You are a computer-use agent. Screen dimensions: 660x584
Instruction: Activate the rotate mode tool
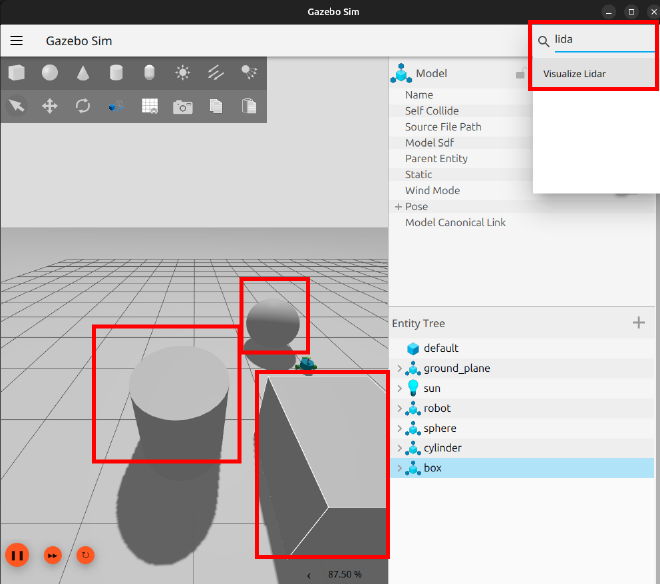point(83,106)
